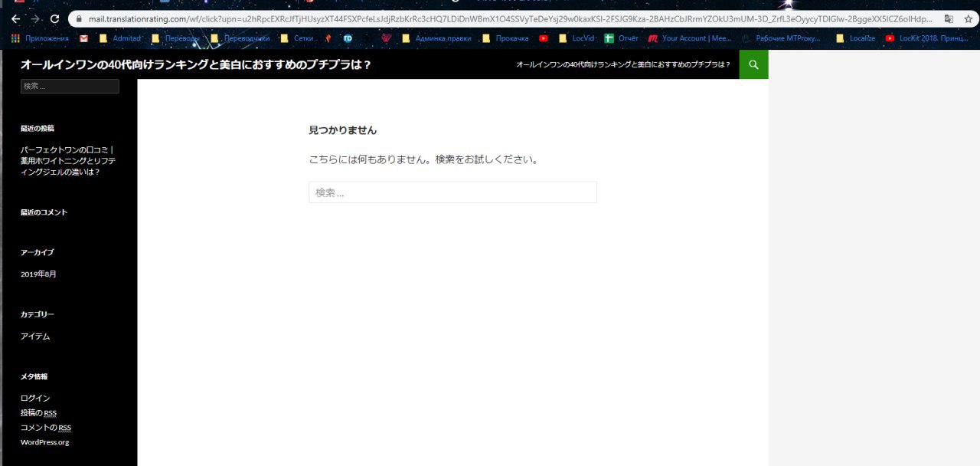This screenshot has width=980, height=466.
Task: Click the lock icon in the address bar
Action: tap(80, 19)
